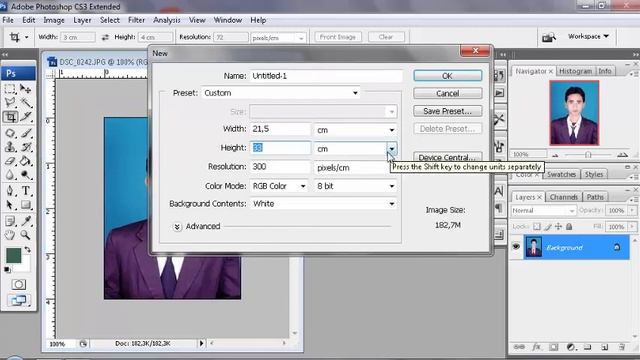This screenshot has height=360, width=640.
Task: Select the Hand tool
Action: pyautogui.click(x=10, y=235)
